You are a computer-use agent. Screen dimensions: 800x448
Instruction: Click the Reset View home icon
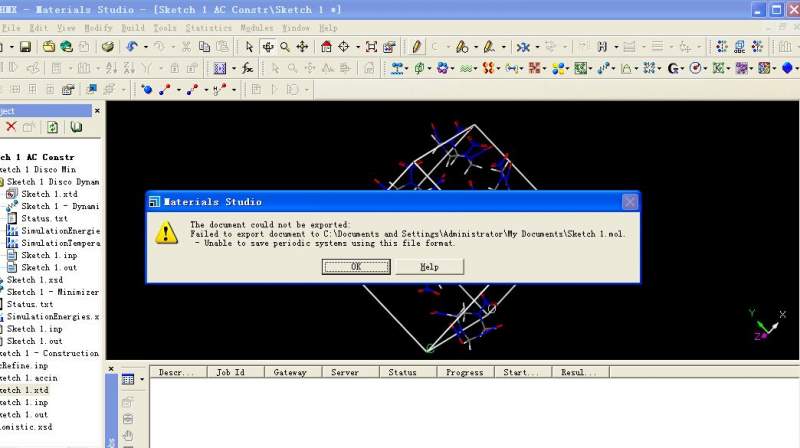click(x=326, y=47)
